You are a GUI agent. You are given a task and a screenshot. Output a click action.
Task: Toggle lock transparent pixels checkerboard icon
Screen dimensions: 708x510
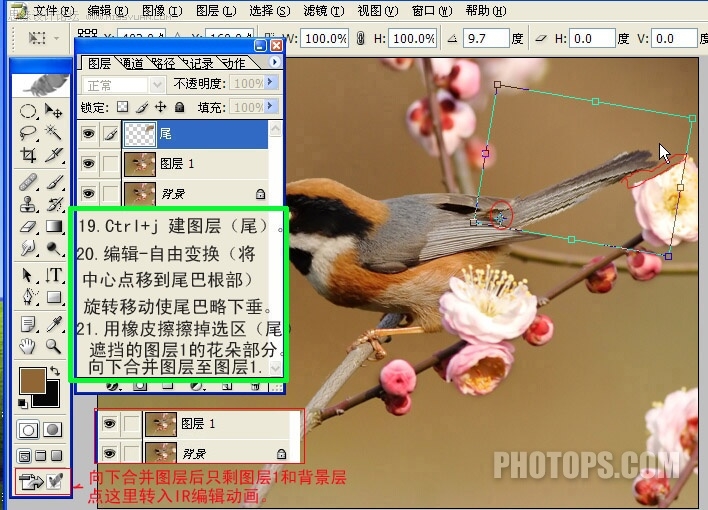point(122,107)
